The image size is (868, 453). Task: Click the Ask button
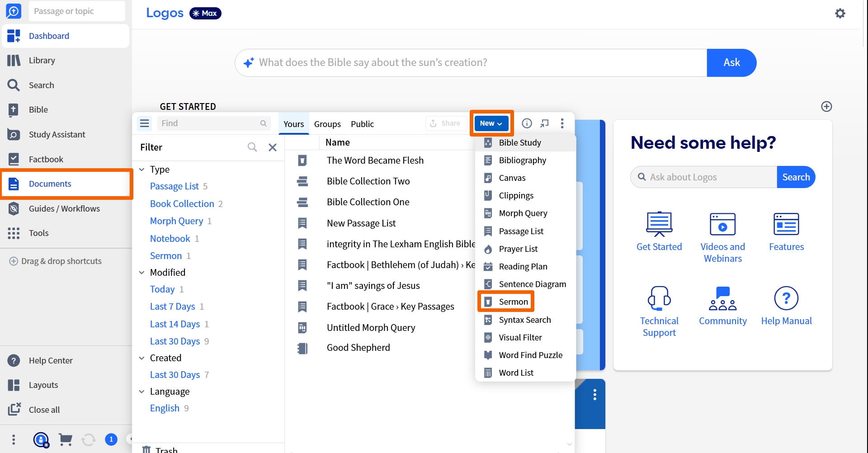pos(731,63)
